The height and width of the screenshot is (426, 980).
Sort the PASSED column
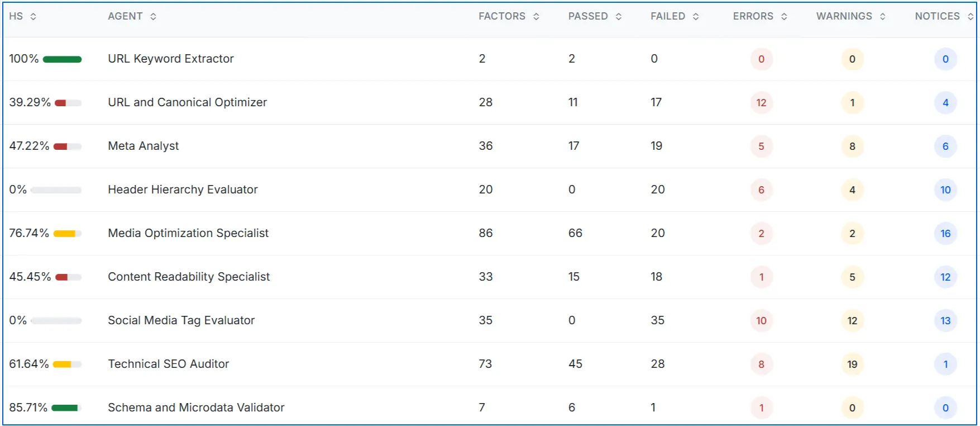coord(619,16)
